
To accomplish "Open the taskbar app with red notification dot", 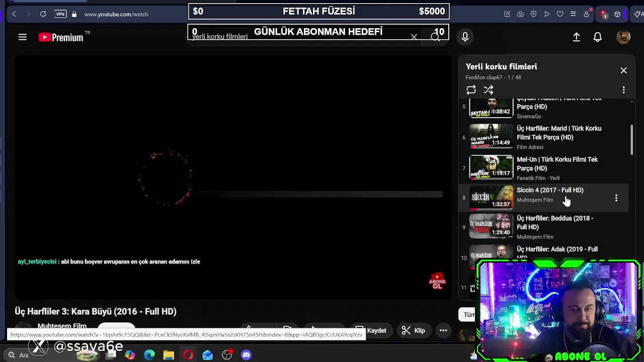I will tap(227, 355).
